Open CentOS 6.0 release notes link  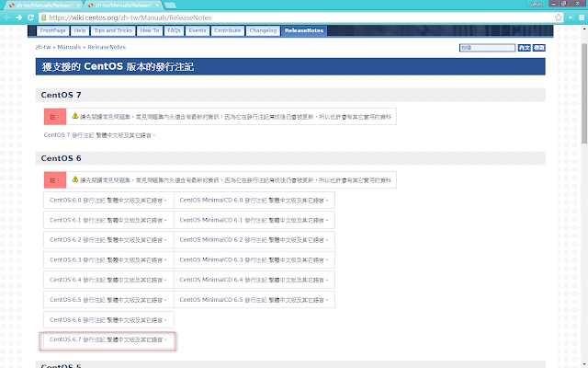point(77,201)
